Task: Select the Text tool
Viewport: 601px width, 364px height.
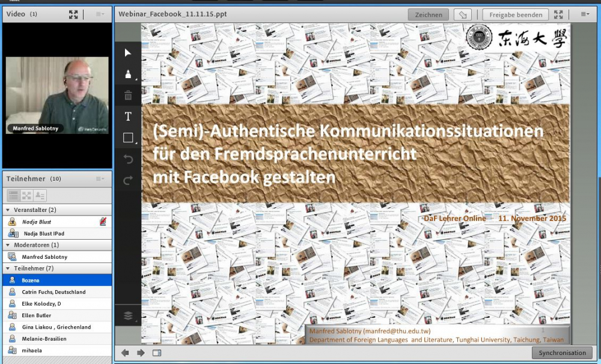Action: 128,116
